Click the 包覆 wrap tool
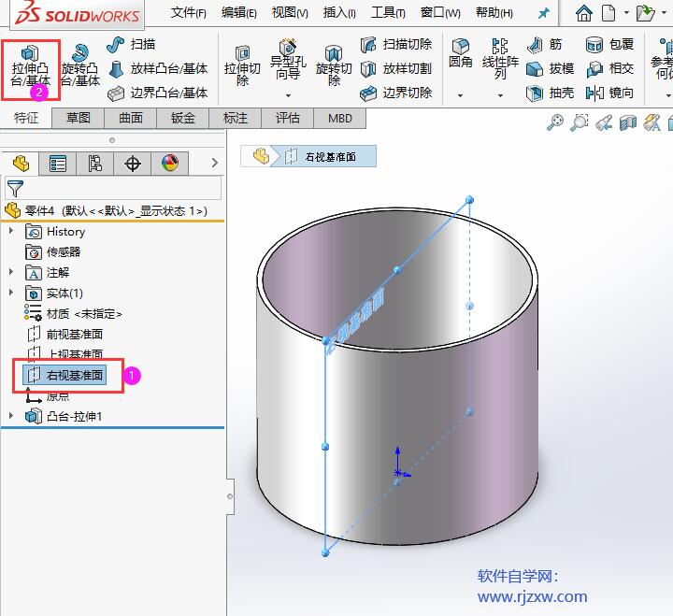This screenshot has height=616, width=673. point(609,44)
